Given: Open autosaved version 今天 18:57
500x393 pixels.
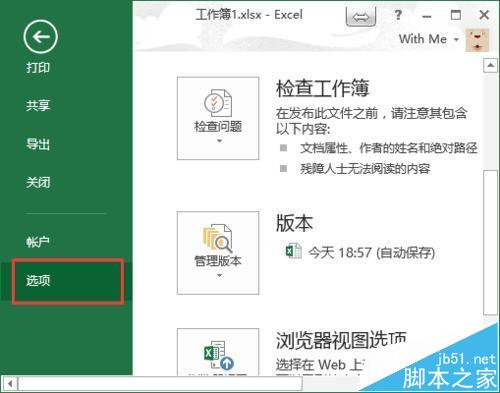Looking at the screenshot, I should (371, 252).
